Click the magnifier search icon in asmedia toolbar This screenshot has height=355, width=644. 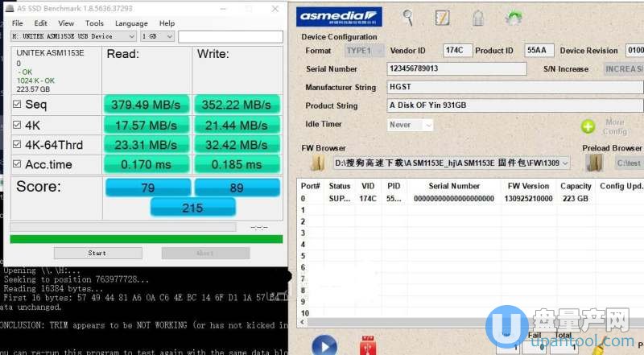point(408,17)
